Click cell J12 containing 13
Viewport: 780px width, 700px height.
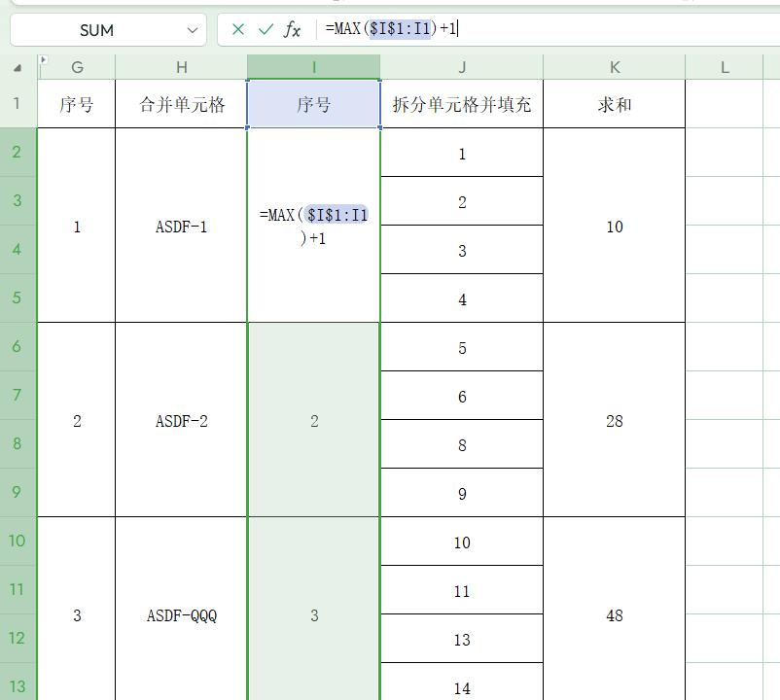[x=462, y=639]
